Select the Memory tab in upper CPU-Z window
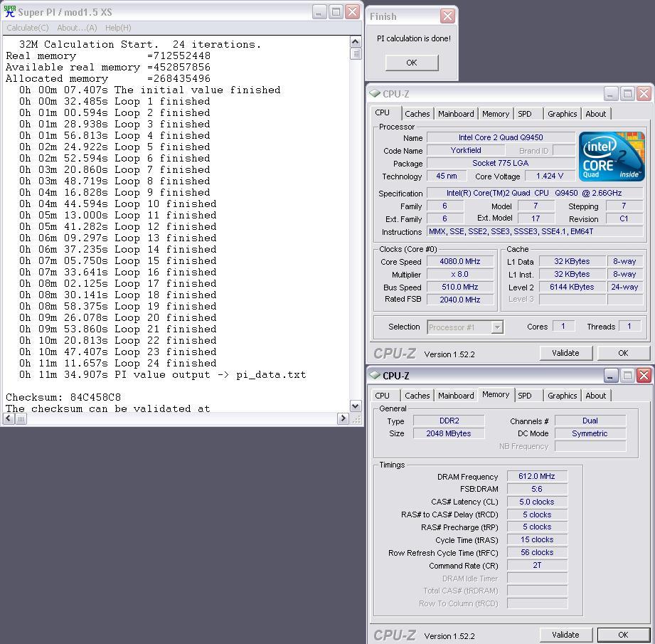The width and height of the screenshot is (655, 644). (x=496, y=114)
